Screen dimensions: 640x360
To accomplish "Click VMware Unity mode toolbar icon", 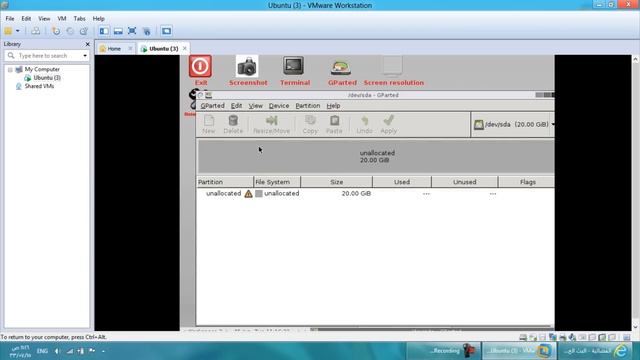I will pos(147,31).
